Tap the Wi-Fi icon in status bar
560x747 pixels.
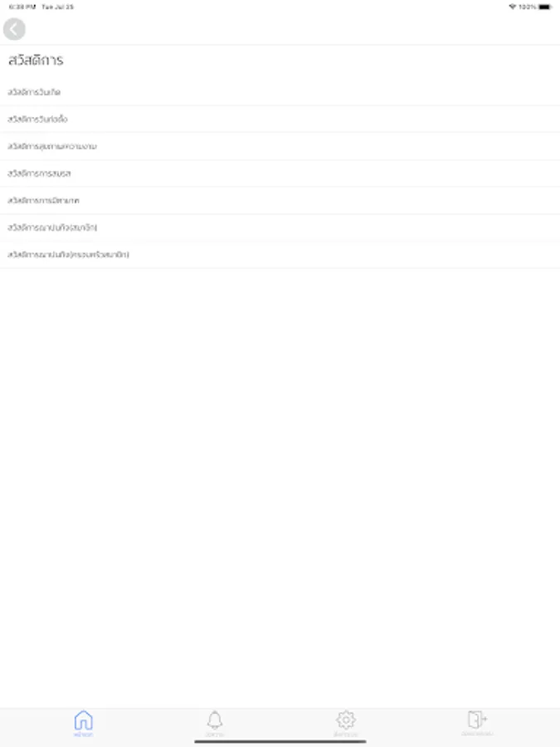[x=513, y=7]
